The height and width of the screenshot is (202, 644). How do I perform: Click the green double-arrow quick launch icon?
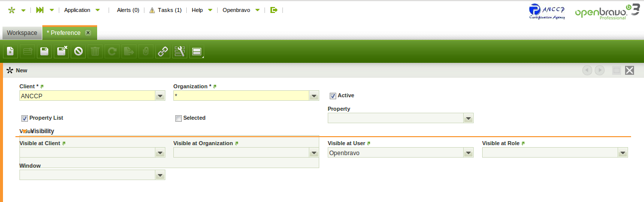[40, 10]
